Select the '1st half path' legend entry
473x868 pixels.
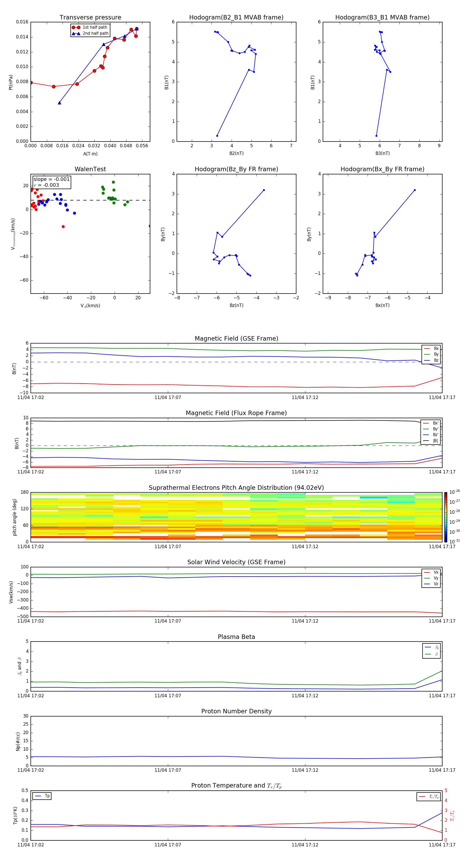tap(90, 27)
